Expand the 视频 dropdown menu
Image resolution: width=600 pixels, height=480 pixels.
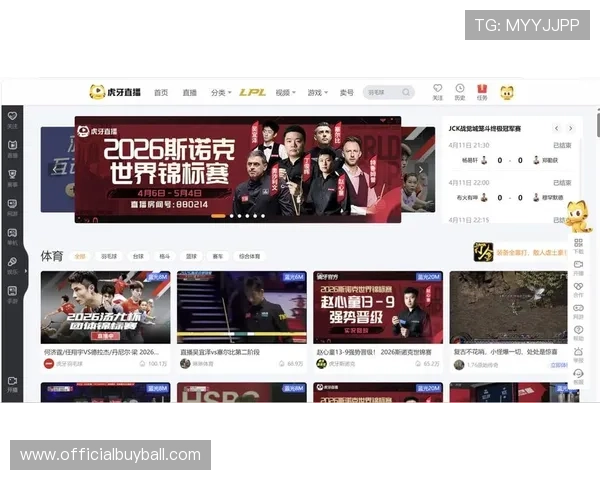[285, 92]
